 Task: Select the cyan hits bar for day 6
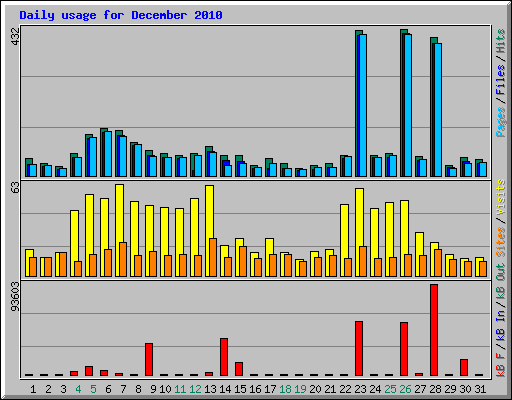coord(108,154)
